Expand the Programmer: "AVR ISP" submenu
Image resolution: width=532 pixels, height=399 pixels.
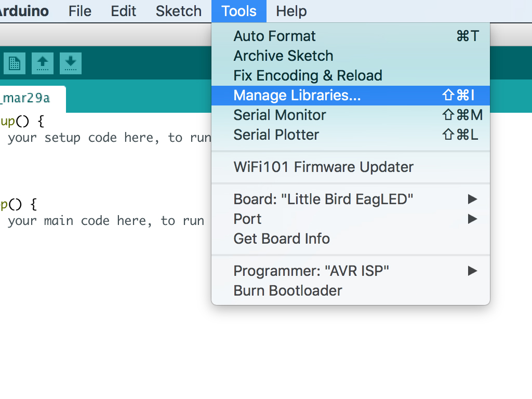tap(351, 271)
